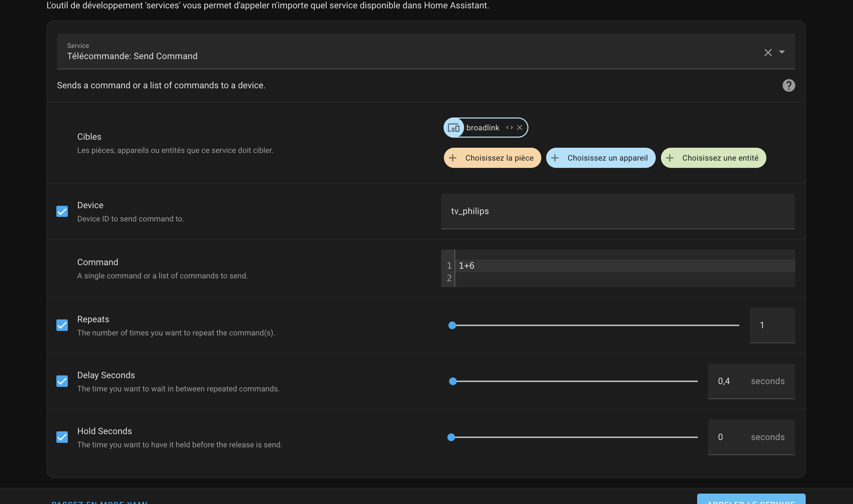853x504 pixels.
Task: Click plus icon on Choisissez un appareil
Action: pos(555,158)
